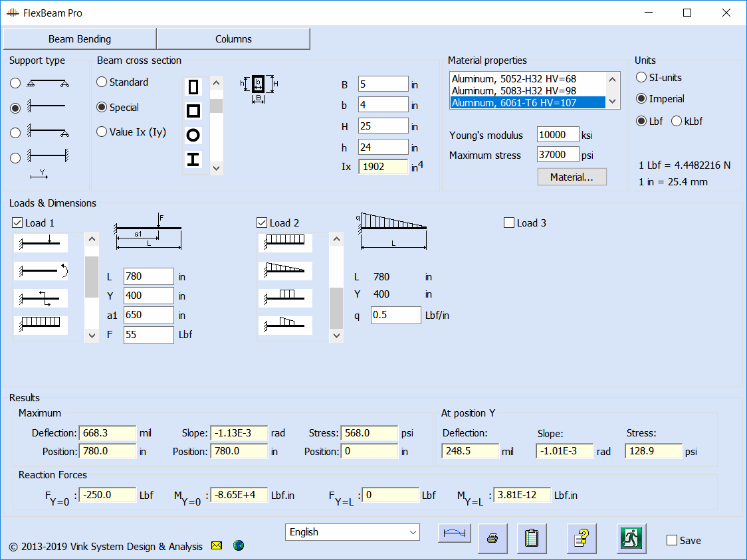
Task: Click the Material... button
Action: (x=572, y=177)
